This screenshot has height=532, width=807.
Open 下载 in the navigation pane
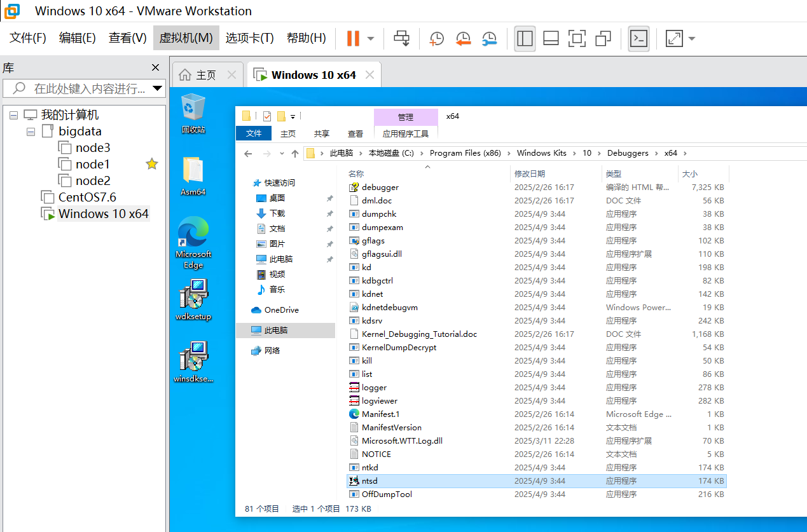click(277, 214)
